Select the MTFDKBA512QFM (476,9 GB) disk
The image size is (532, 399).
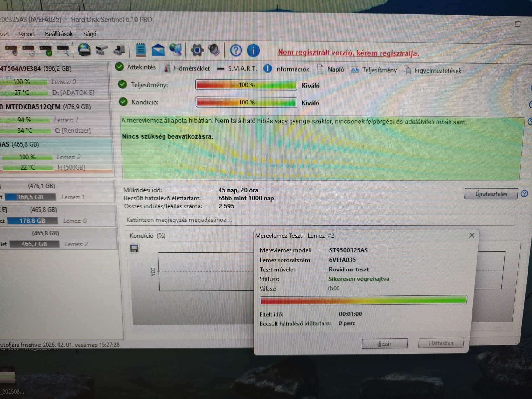pos(55,119)
